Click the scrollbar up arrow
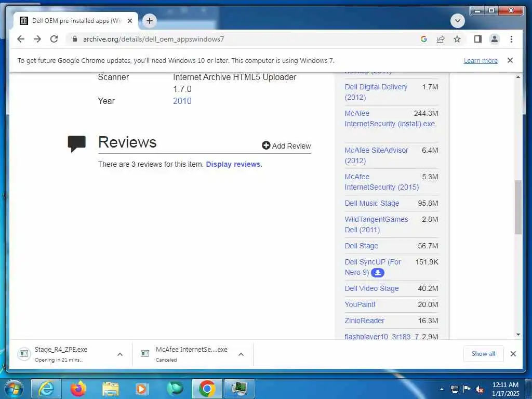 (x=518, y=77)
